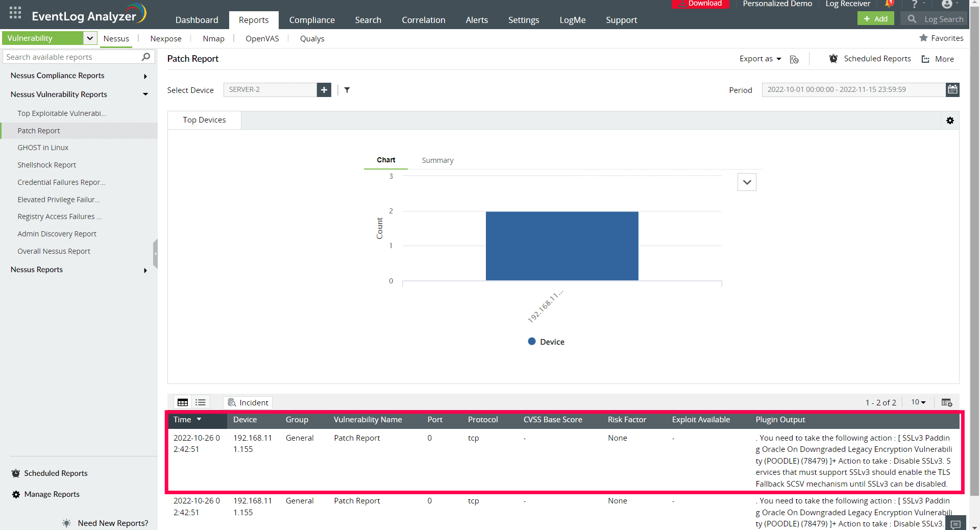Open the Period calendar picker
This screenshot has height=530, width=980.
click(x=952, y=89)
